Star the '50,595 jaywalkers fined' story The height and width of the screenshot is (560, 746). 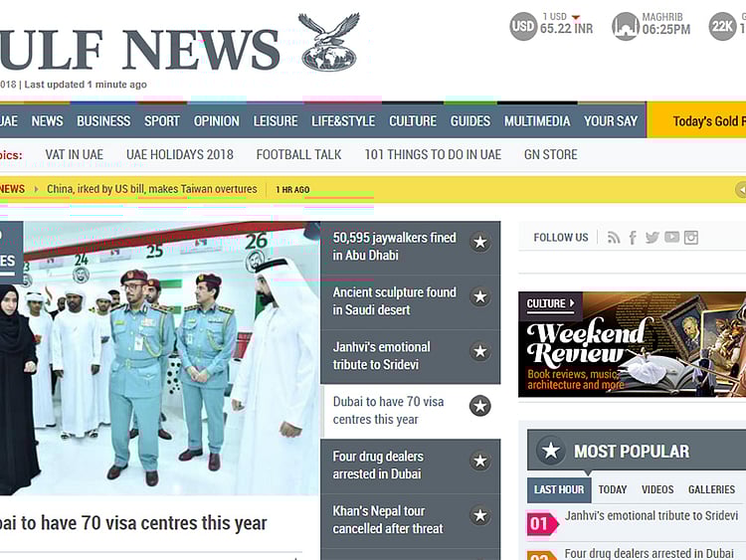[479, 242]
